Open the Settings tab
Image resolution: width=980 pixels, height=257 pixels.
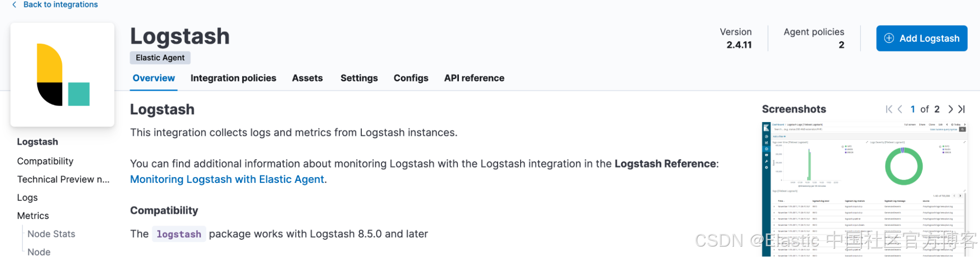click(x=359, y=78)
